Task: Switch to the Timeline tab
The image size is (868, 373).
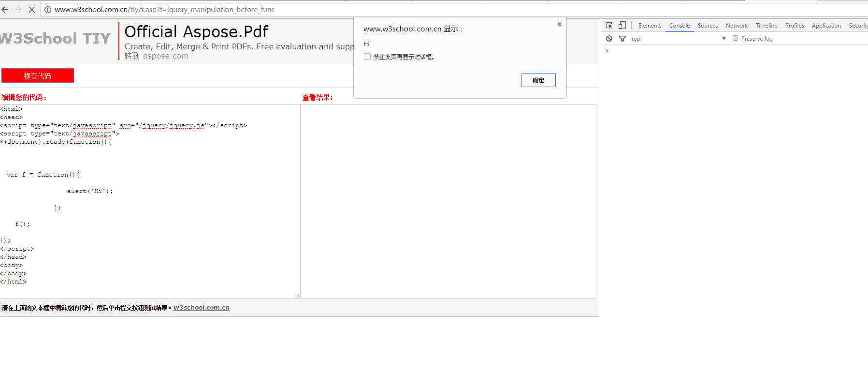Action: 767,26
